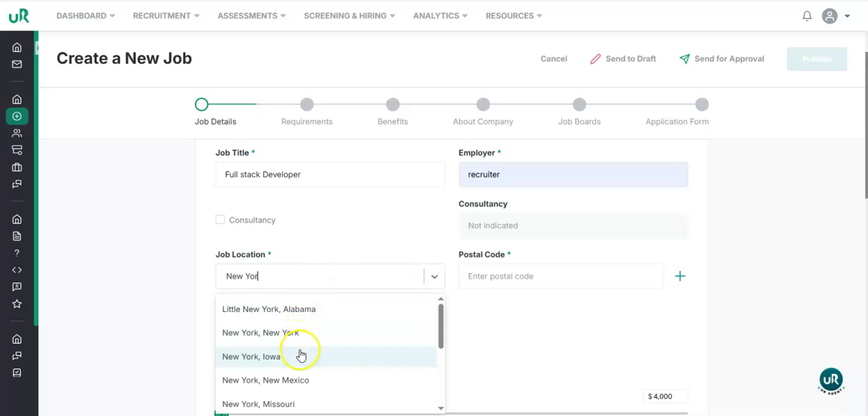Open the Recruitment menu
Image resolution: width=868 pixels, height=416 pixels.
point(166,16)
